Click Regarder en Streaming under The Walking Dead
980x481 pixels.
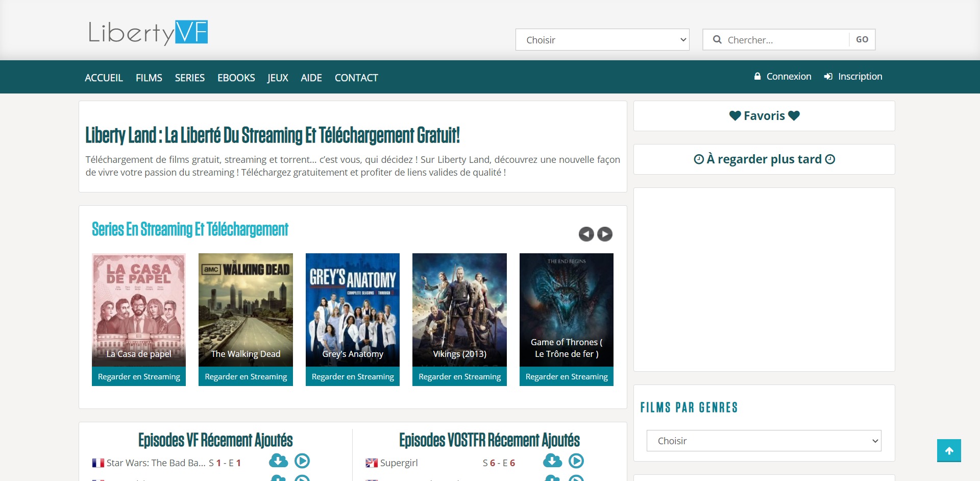tap(246, 376)
